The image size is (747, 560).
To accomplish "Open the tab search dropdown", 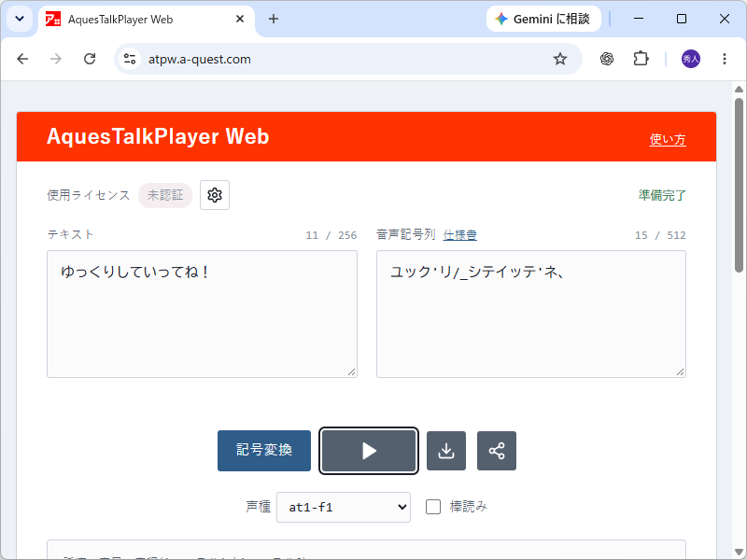I will tap(20, 19).
